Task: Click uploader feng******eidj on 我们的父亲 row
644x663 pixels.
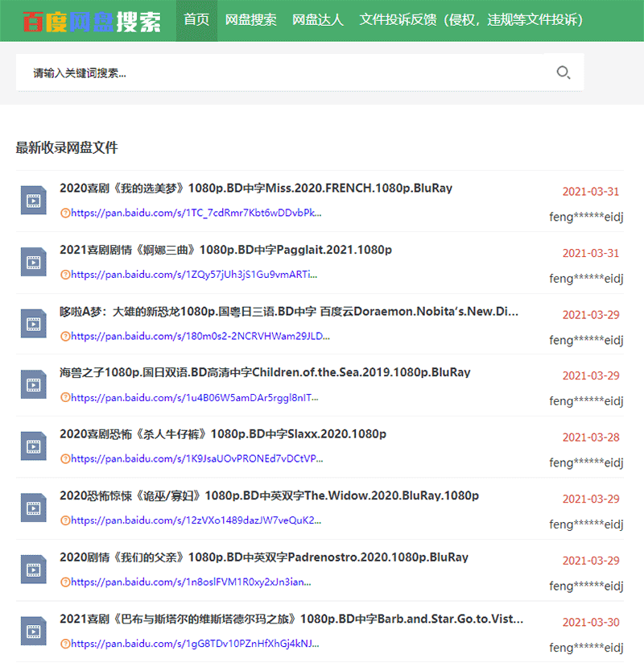Action: click(586, 586)
